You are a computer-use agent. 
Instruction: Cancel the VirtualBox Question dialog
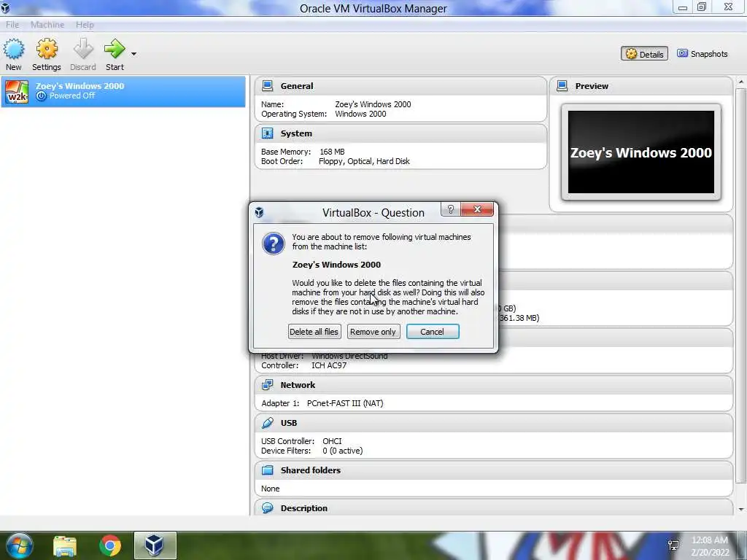coord(433,332)
